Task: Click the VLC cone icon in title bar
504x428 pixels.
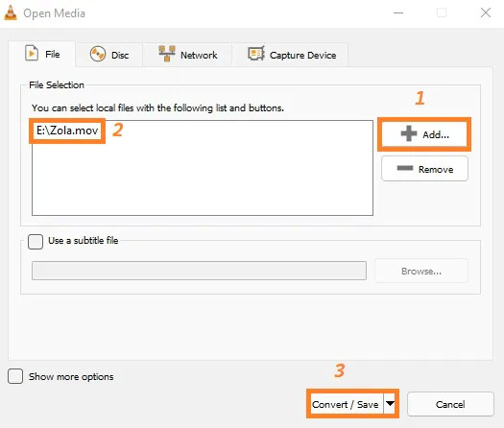Action: point(11,12)
